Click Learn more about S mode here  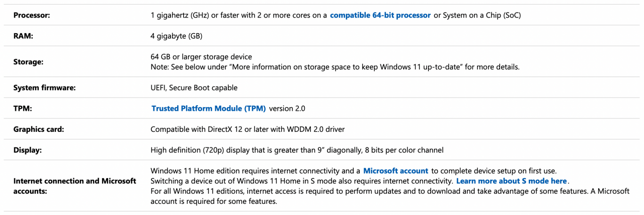(x=511, y=181)
